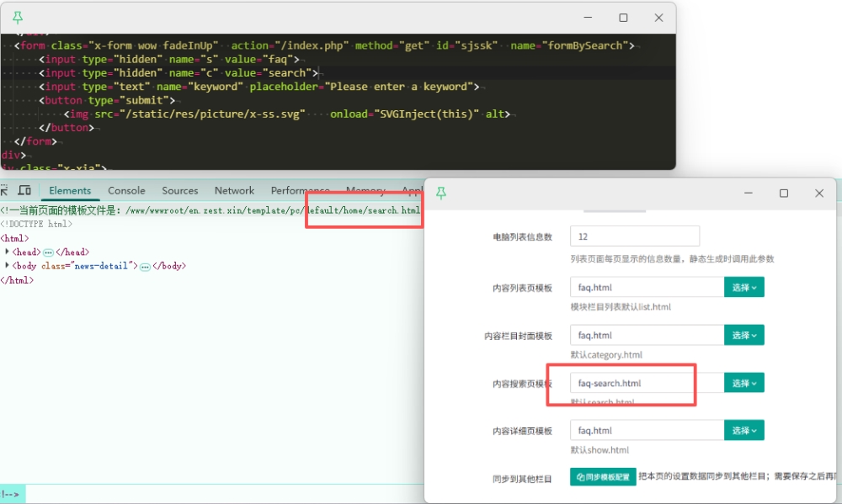The width and height of the screenshot is (842, 504).
Task: Open the 选择 dropdown for 内容搜索页模板
Action: coord(743,383)
